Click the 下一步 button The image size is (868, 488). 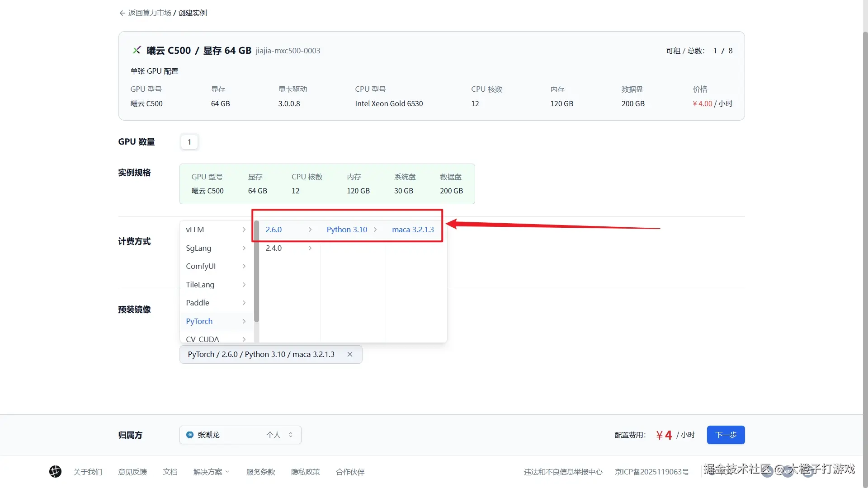pyautogui.click(x=726, y=435)
